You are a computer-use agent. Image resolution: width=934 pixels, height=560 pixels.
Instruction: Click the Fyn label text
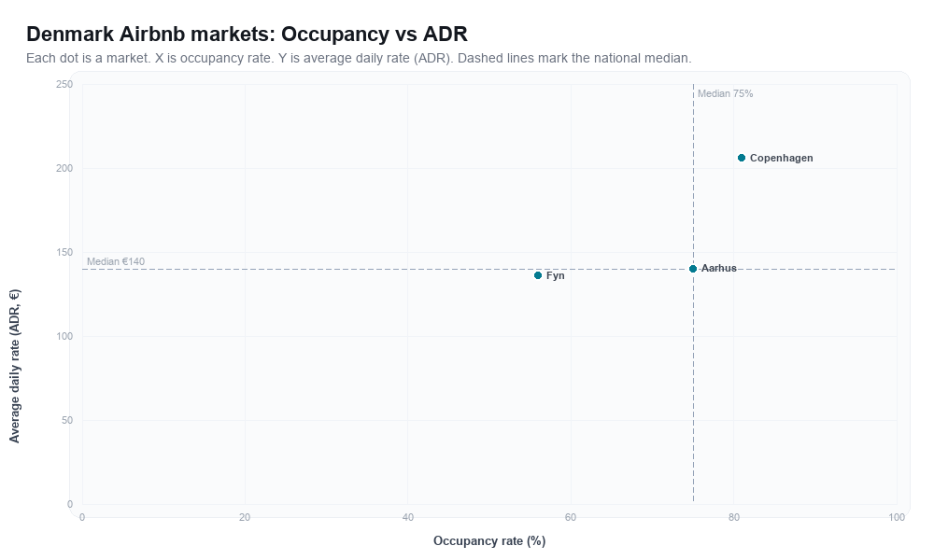click(555, 275)
